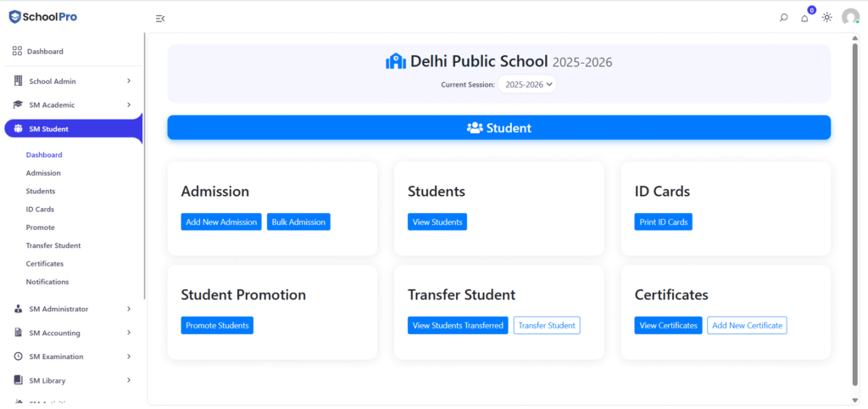Collapse the sidebar using the hamburger icon
Screen dimensions: 868x409
click(x=160, y=19)
